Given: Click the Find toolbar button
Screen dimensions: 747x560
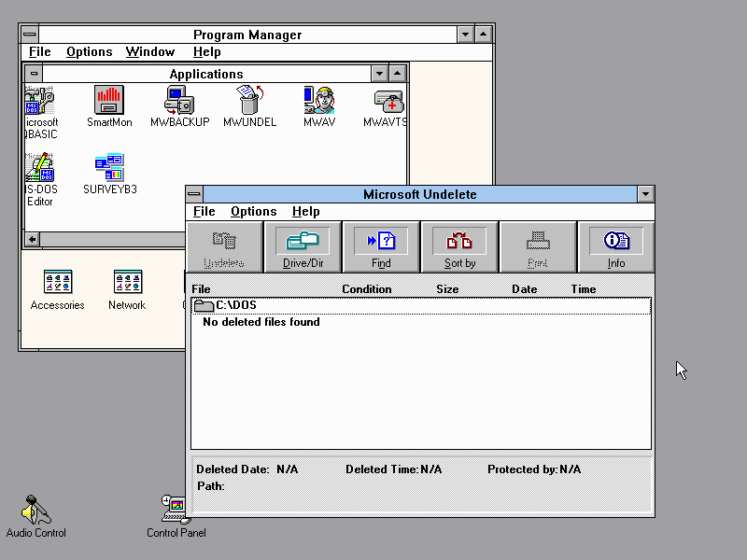Looking at the screenshot, I should (x=381, y=247).
